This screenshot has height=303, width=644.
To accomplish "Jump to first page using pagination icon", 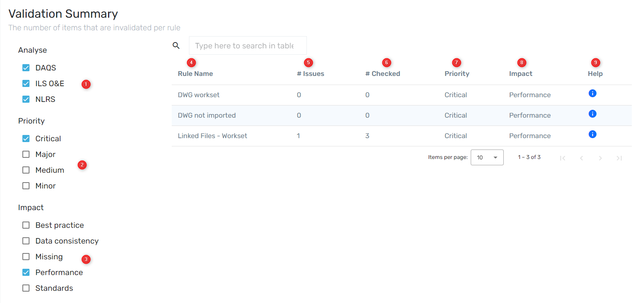I will pos(563,158).
